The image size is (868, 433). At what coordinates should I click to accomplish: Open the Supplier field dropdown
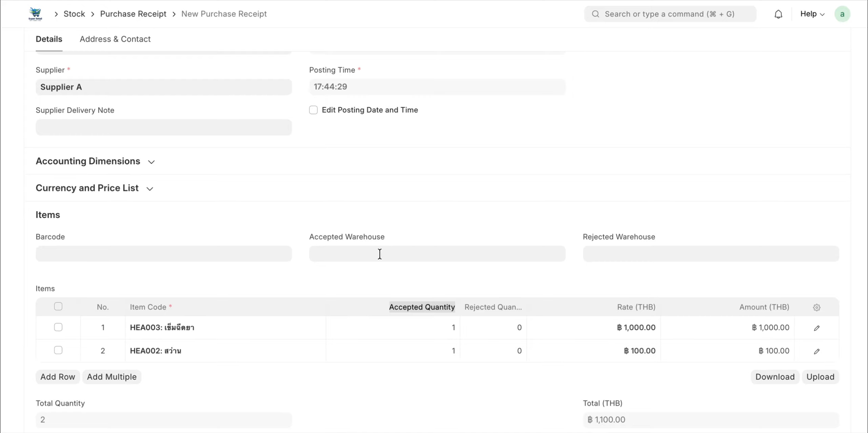[164, 87]
